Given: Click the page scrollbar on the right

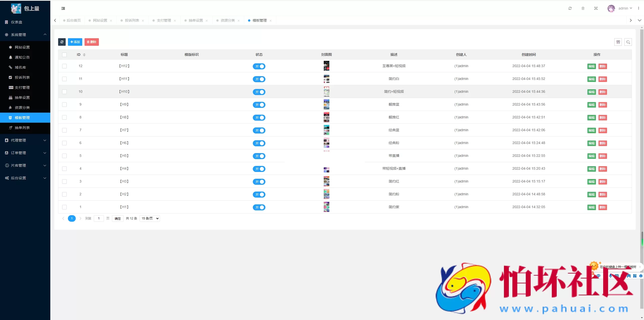Looking at the screenshot, I should click(x=642, y=151).
